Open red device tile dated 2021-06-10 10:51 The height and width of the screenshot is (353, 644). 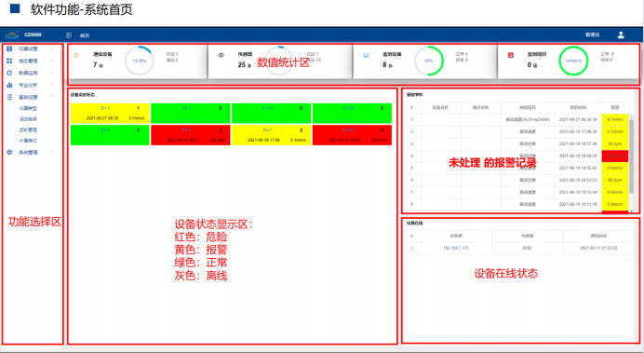[191, 135]
